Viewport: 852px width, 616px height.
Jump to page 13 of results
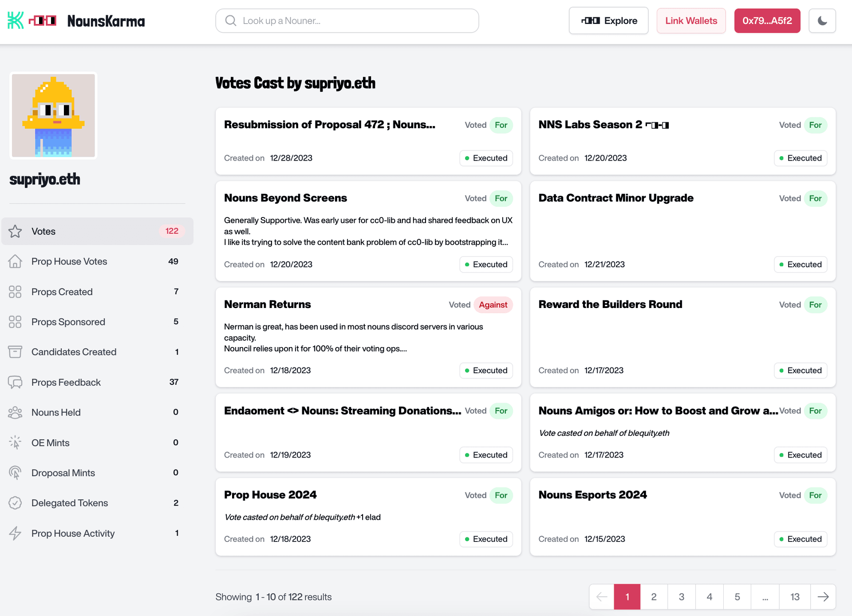795,597
